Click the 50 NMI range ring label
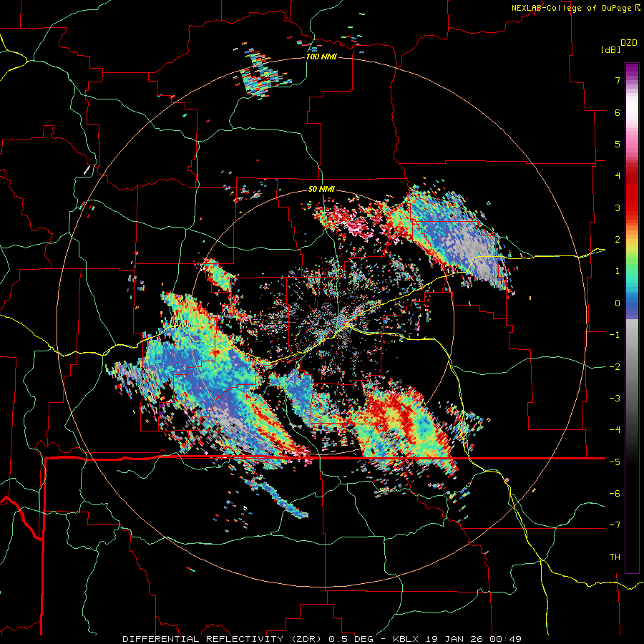 321,190
